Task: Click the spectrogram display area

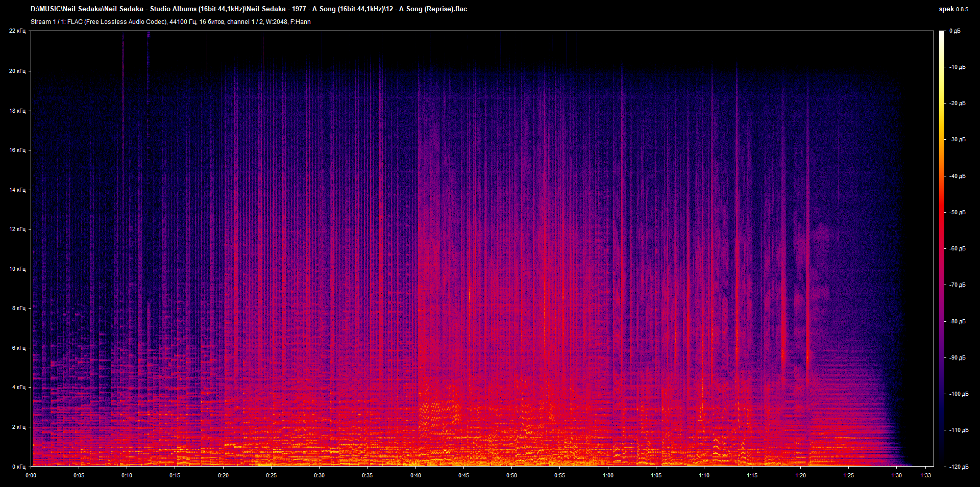Action: click(482, 248)
